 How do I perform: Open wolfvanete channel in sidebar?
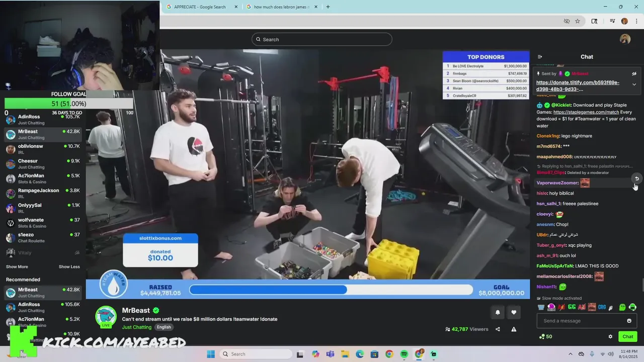(x=43, y=223)
